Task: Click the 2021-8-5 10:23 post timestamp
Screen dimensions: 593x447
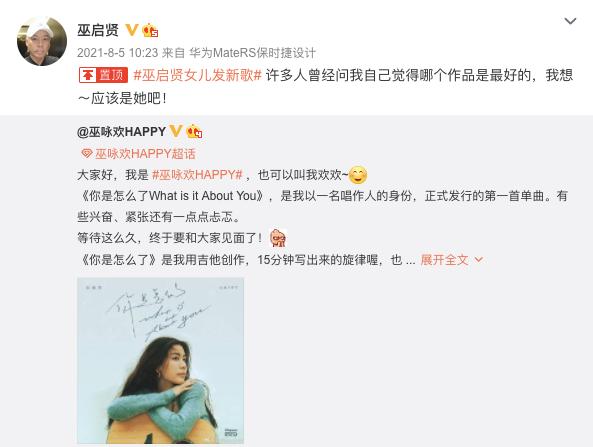Action: pos(118,53)
